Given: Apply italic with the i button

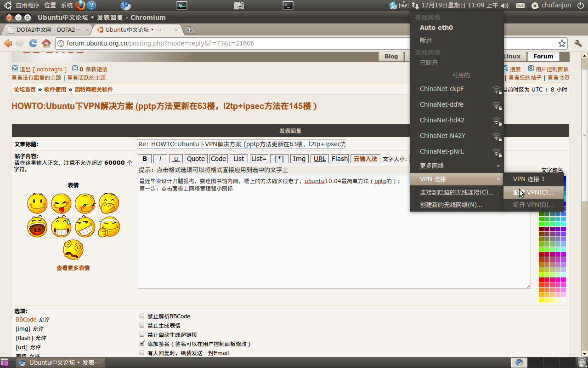Looking at the screenshot, I should point(160,159).
